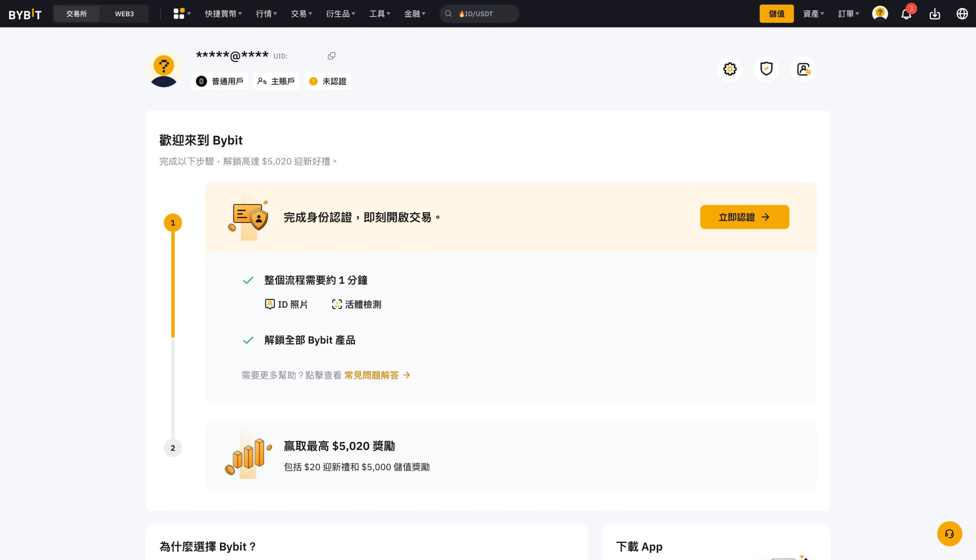Screen dimensions: 976x560
Task: Open the user avatar menu in navbar
Action: [880, 13]
